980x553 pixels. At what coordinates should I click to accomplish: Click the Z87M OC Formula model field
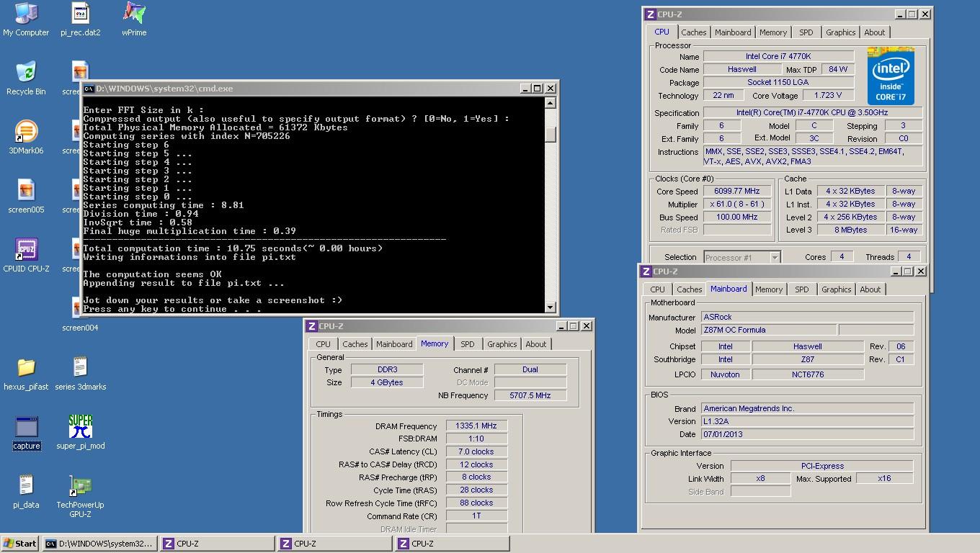point(769,330)
